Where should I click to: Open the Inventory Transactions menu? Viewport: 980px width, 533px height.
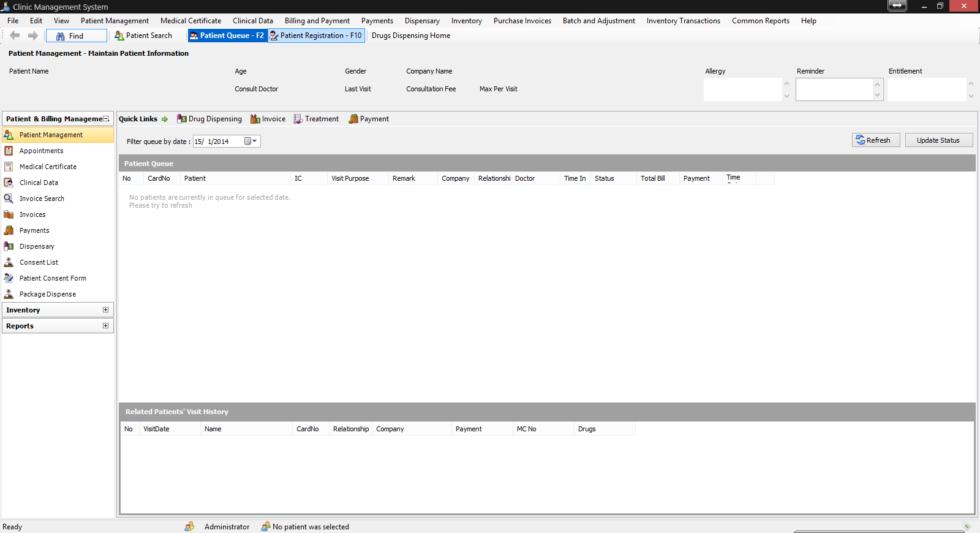point(684,21)
